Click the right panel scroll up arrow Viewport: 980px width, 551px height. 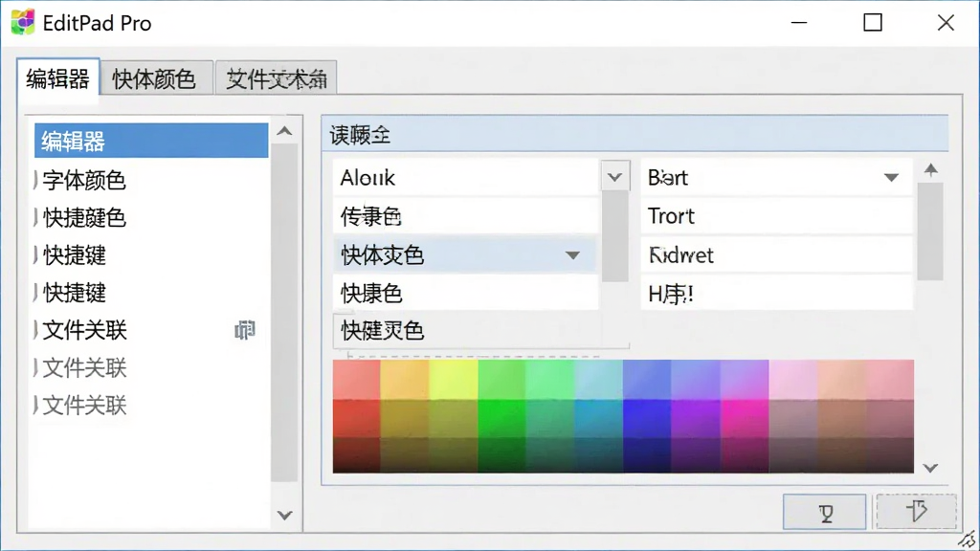pos(931,170)
